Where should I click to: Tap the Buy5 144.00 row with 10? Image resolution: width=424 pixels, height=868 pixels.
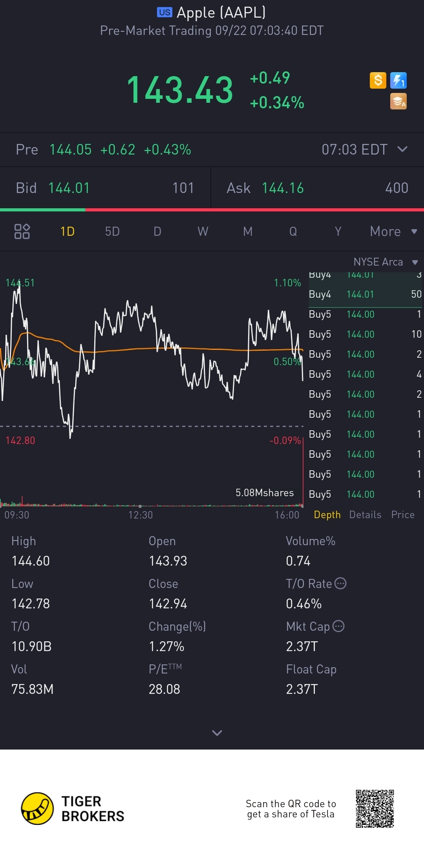tap(365, 334)
